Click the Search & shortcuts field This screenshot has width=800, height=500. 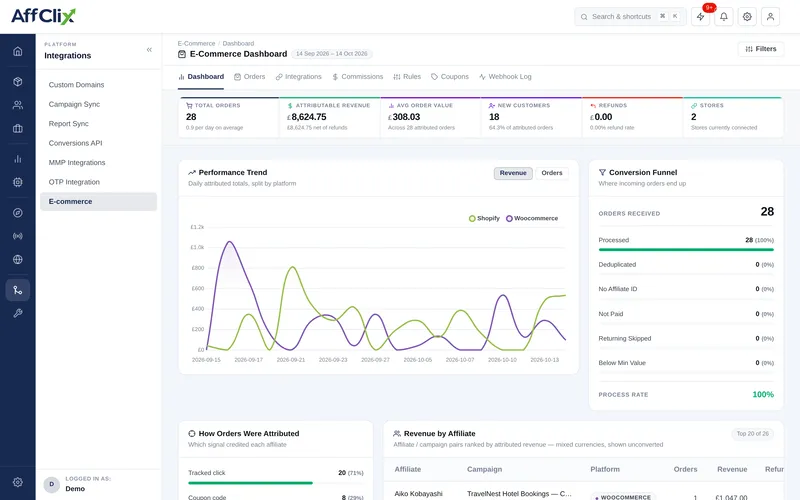(x=630, y=16)
